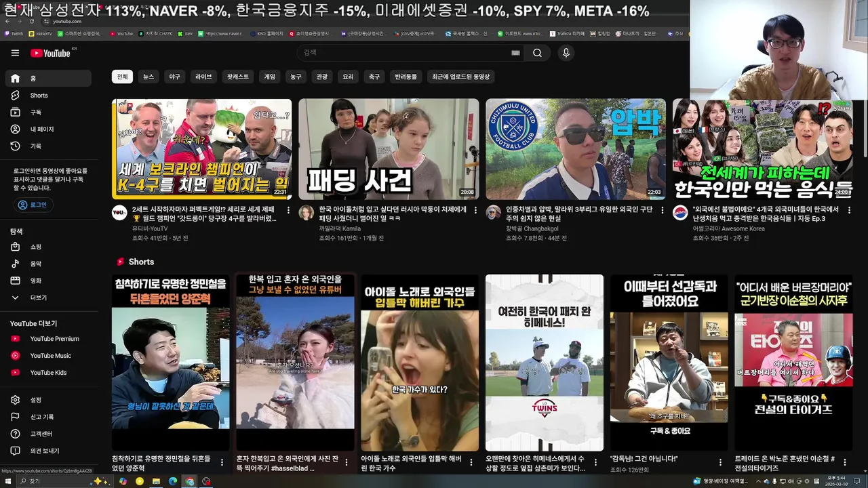Image resolution: width=868 pixels, height=488 pixels.
Task: Open options menu for 창박골 Changbakgol video
Action: pos(663,210)
